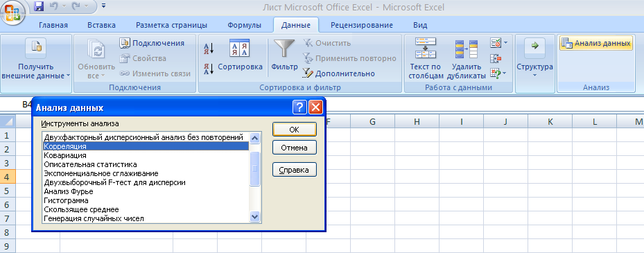This screenshot has height=253, width=644.
Task: Open the Разметка страницы tab
Action: click(171, 25)
